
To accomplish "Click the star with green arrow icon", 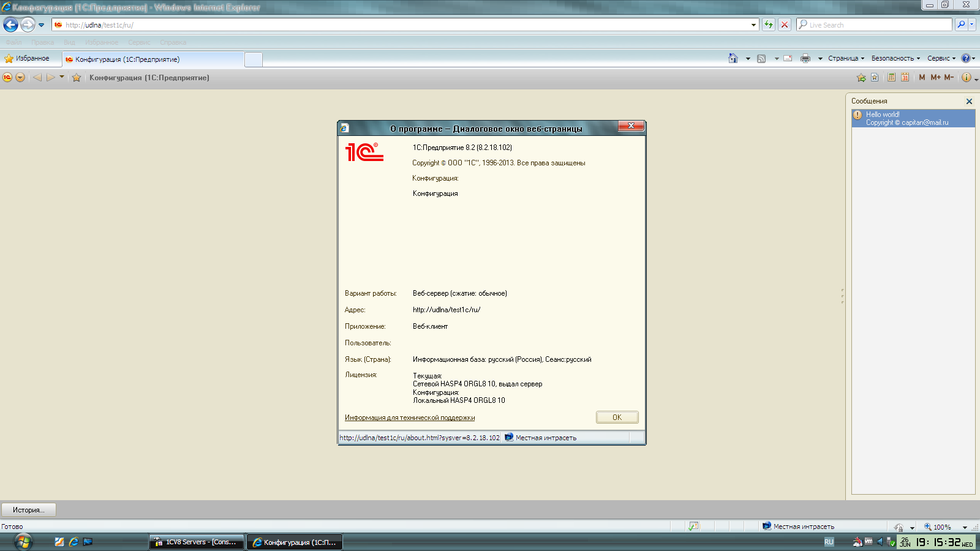I will click(x=861, y=78).
